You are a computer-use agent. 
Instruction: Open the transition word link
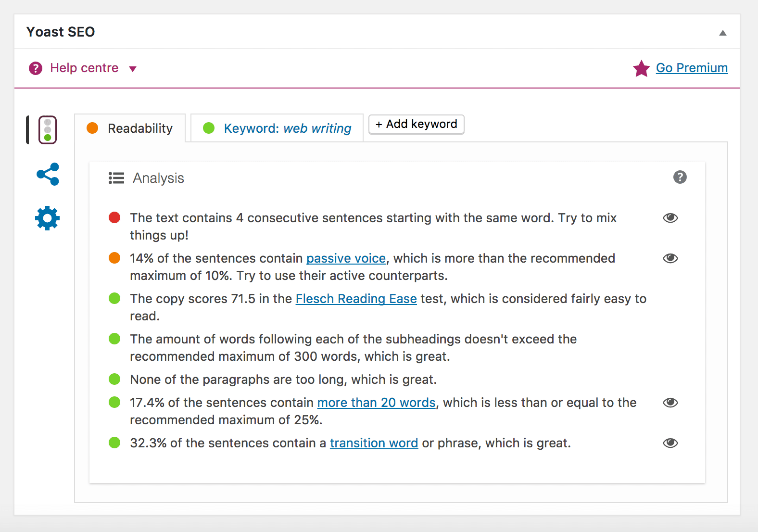point(374,443)
